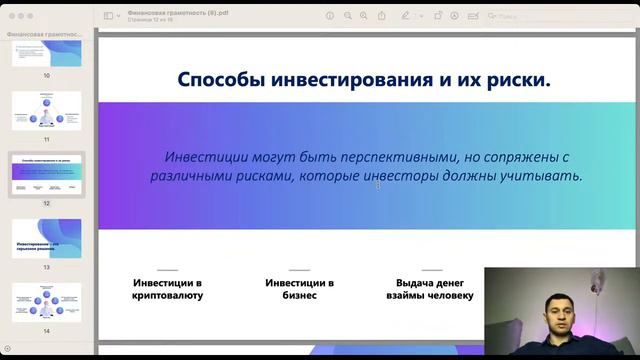Zoom out of the PDF page

pyautogui.click(x=348, y=16)
